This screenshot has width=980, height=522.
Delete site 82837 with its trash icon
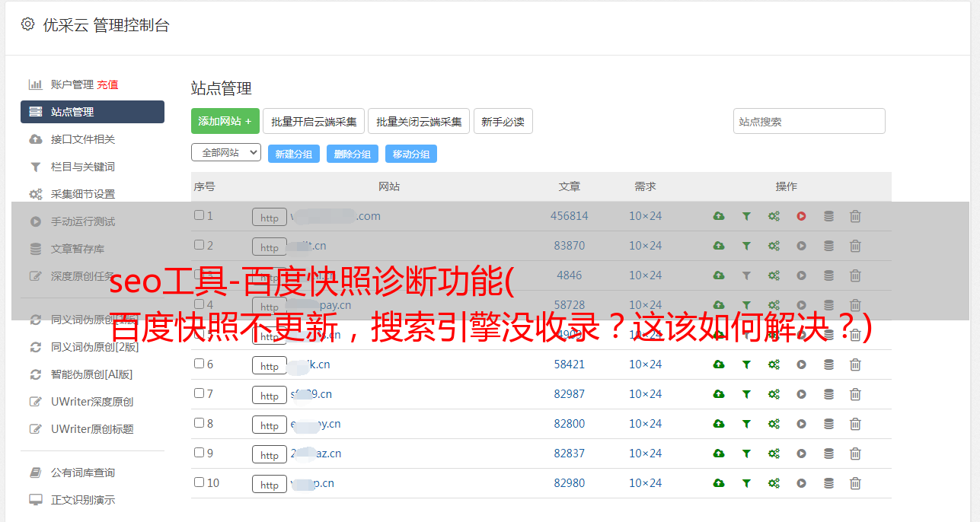coord(855,454)
